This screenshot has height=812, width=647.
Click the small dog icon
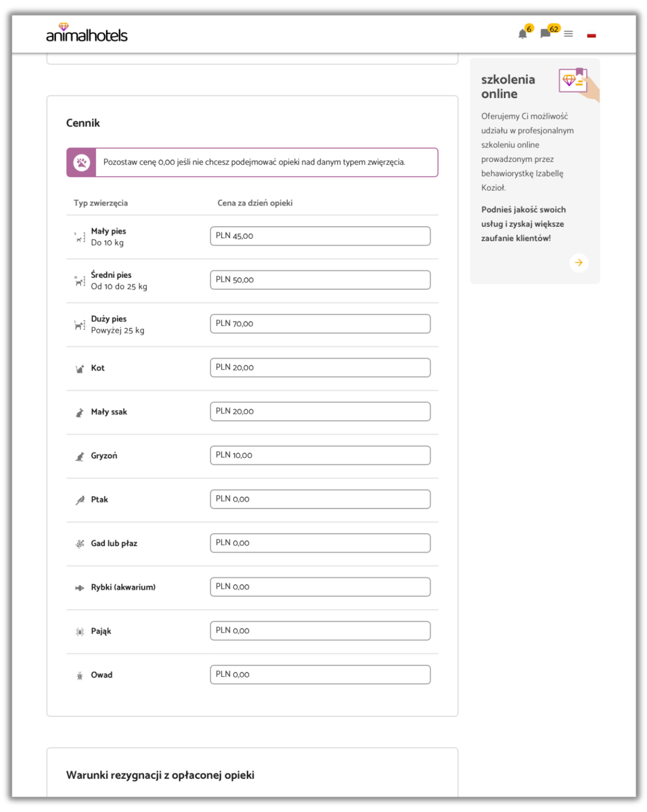tap(80, 237)
